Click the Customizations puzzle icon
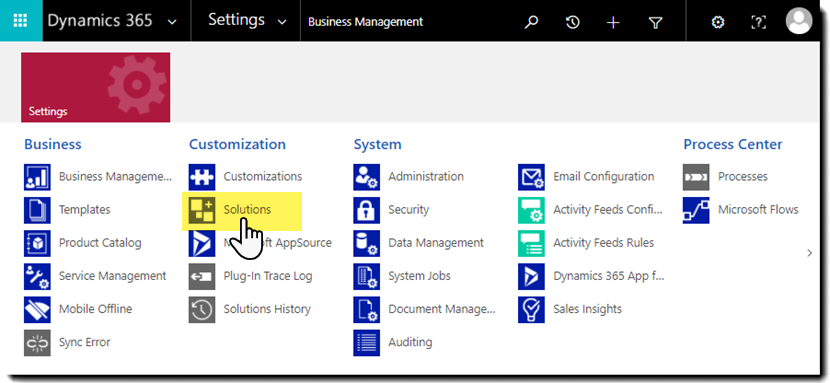 tap(202, 177)
